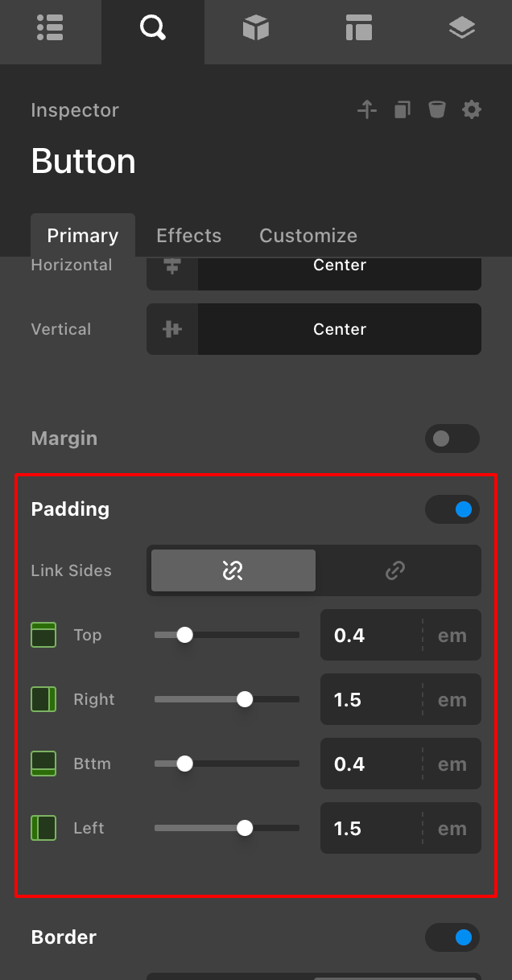512x980 pixels.
Task: Select the magnifier inspector icon
Action: [152, 27]
